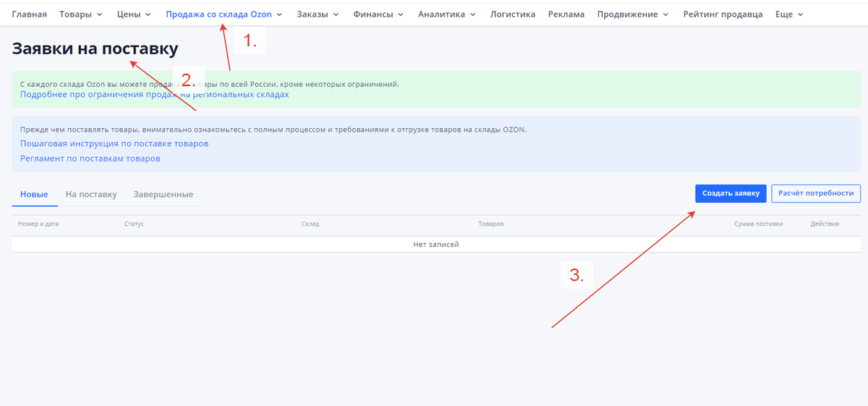Viewport: 868px width, 406px height.
Task: Go to the Логистика section
Action: [513, 14]
